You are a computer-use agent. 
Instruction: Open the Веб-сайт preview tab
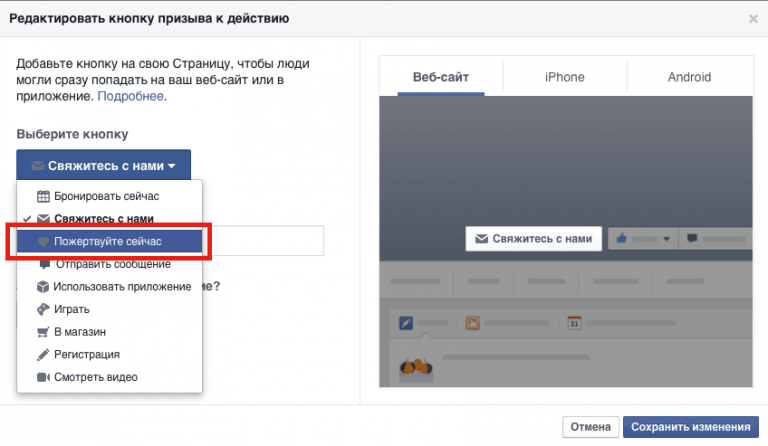(x=440, y=77)
